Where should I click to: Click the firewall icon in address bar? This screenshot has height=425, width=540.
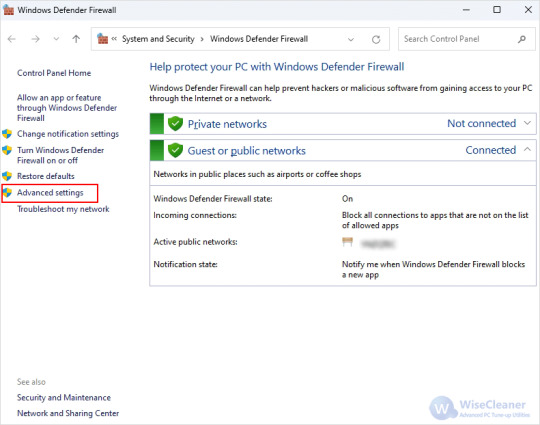tap(102, 39)
